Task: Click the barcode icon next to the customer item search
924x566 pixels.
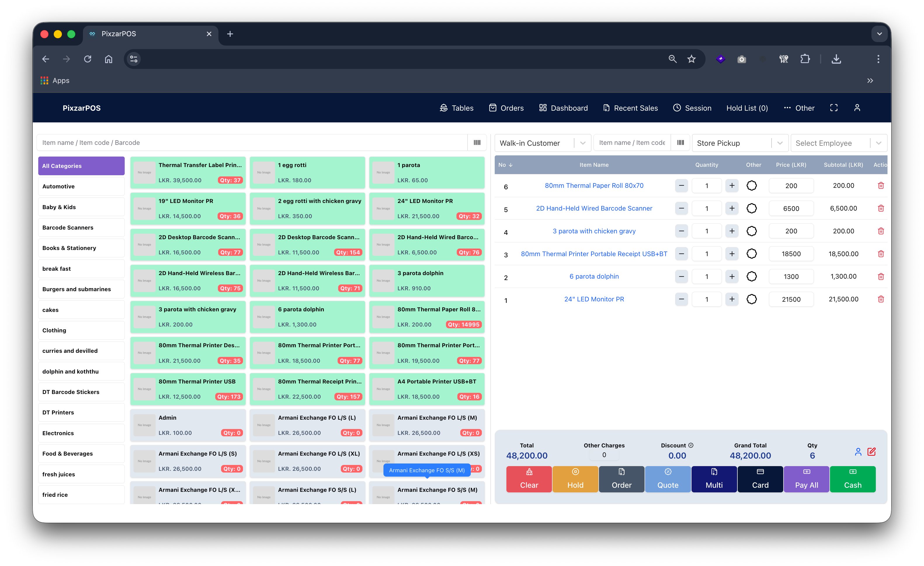Action: coord(680,143)
